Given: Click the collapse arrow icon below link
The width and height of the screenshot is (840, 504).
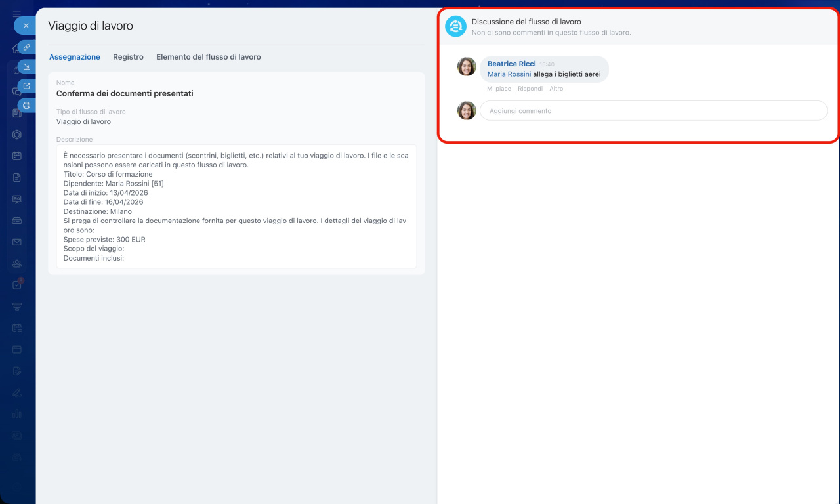Looking at the screenshot, I should [x=26, y=66].
